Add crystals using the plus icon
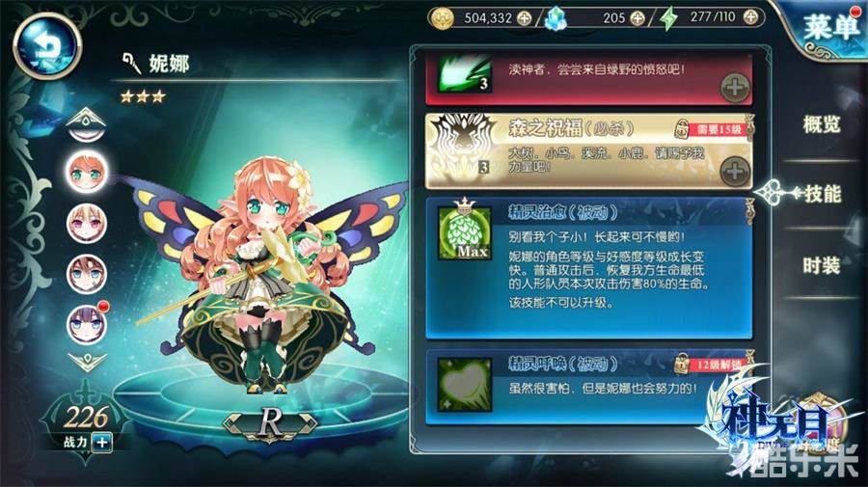Image resolution: width=868 pixels, height=487 pixels. tap(637, 18)
